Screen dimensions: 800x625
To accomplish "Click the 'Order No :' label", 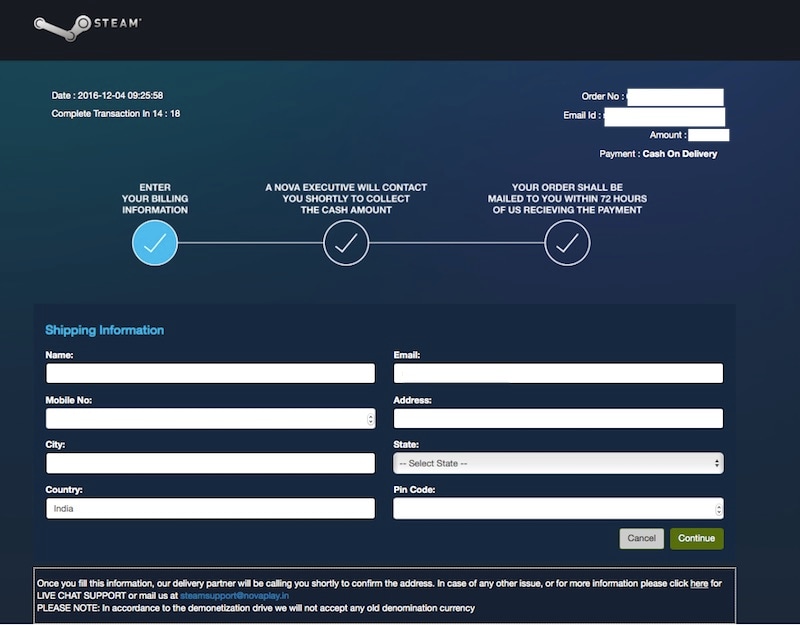I will coord(603,96).
